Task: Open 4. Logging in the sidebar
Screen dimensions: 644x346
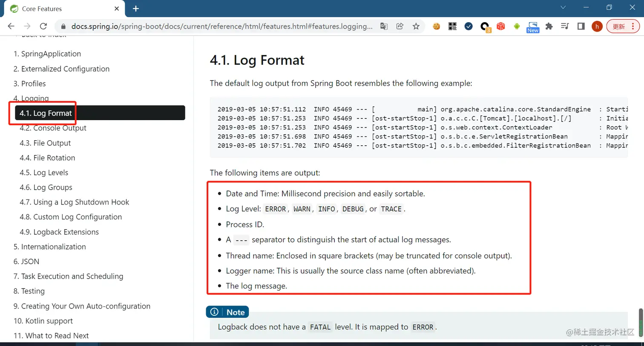Action: click(x=31, y=98)
